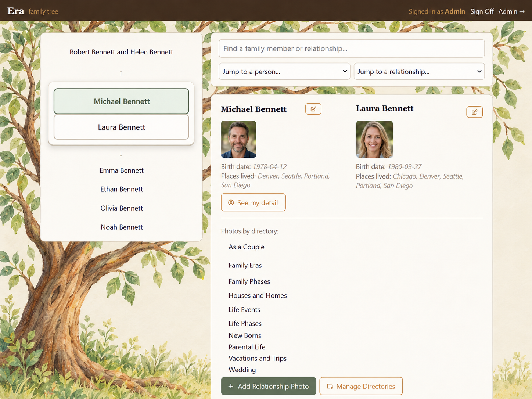Edit Laura Bennett's profile via pencil icon
This screenshot has width=532, height=399.
coord(474,112)
